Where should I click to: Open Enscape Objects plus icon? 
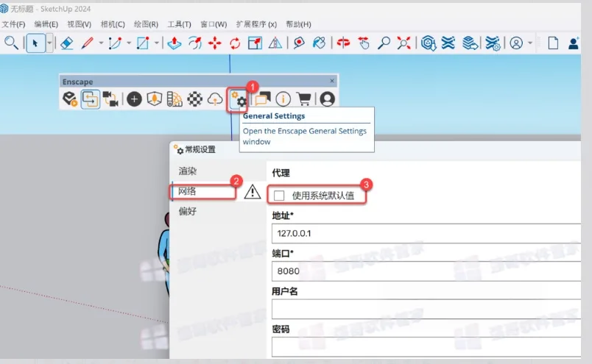coord(134,99)
